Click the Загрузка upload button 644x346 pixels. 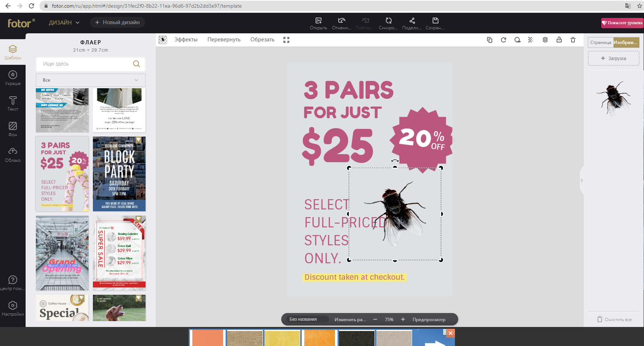(x=614, y=58)
